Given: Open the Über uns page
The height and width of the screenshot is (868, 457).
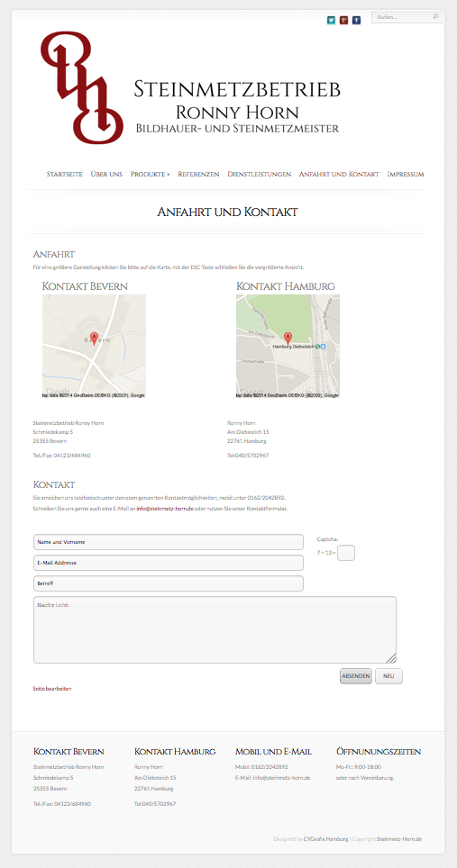Looking at the screenshot, I should pyautogui.click(x=106, y=174).
